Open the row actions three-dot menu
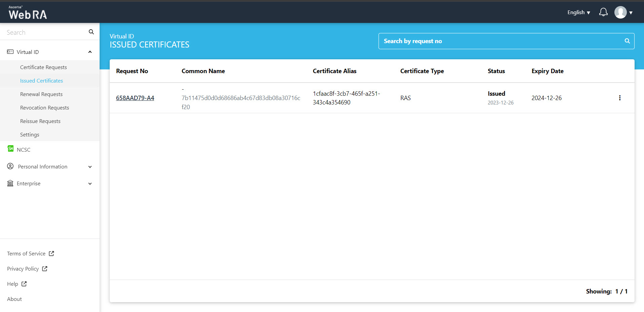 (x=620, y=98)
